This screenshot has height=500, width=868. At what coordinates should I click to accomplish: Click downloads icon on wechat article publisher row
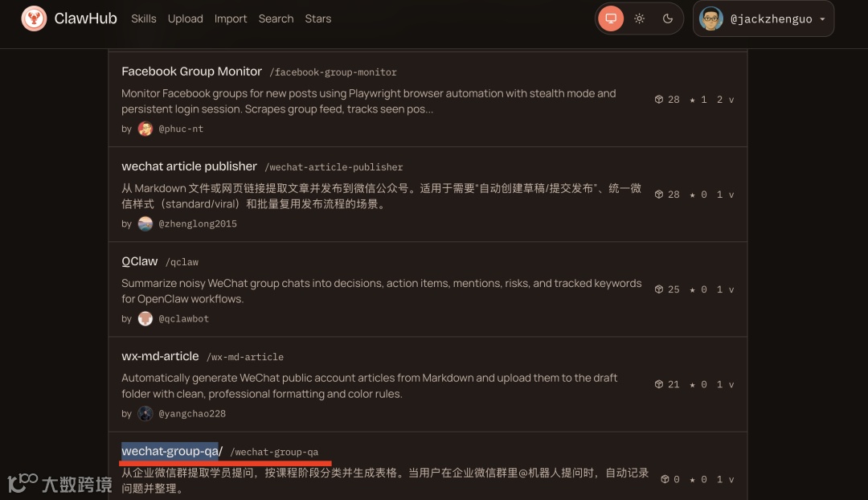point(659,195)
